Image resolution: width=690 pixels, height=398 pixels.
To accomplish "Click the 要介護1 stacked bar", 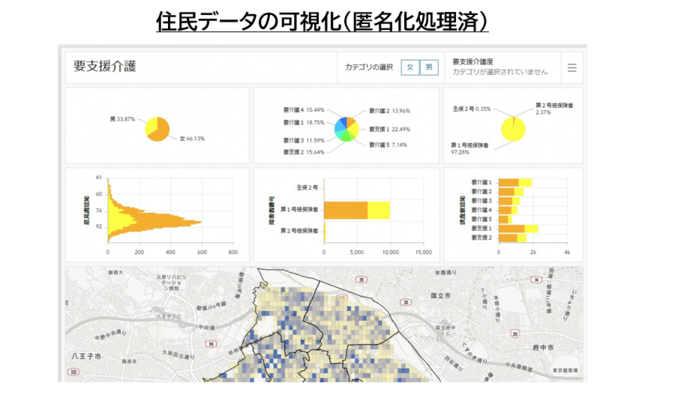I will (515, 182).
